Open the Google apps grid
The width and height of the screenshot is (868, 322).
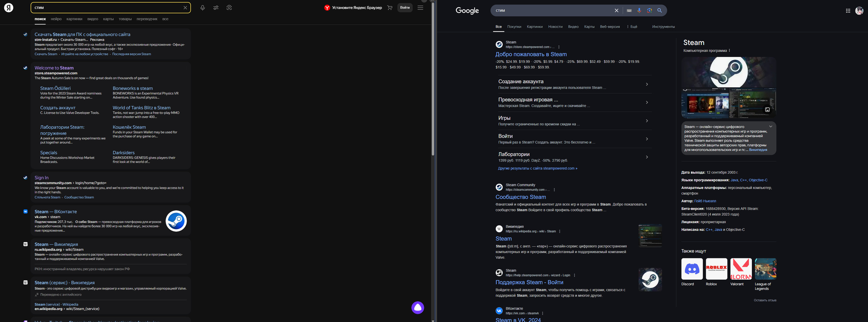848,11
